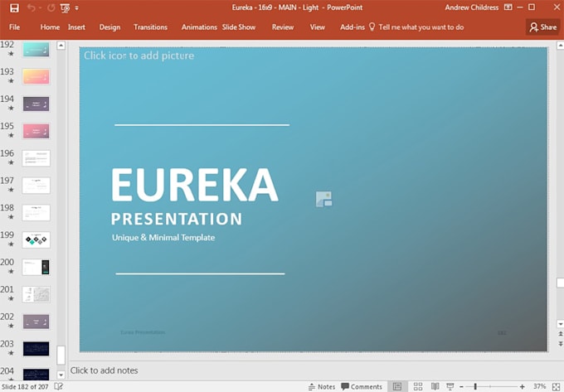
Task: Select slide 196 thumbnail
Action: pos(36,158)
